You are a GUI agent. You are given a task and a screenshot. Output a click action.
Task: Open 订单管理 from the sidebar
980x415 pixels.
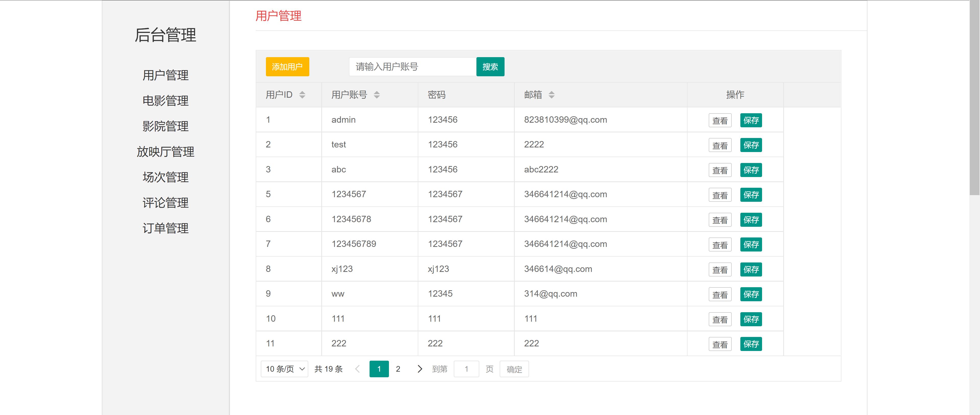point(165,228)
